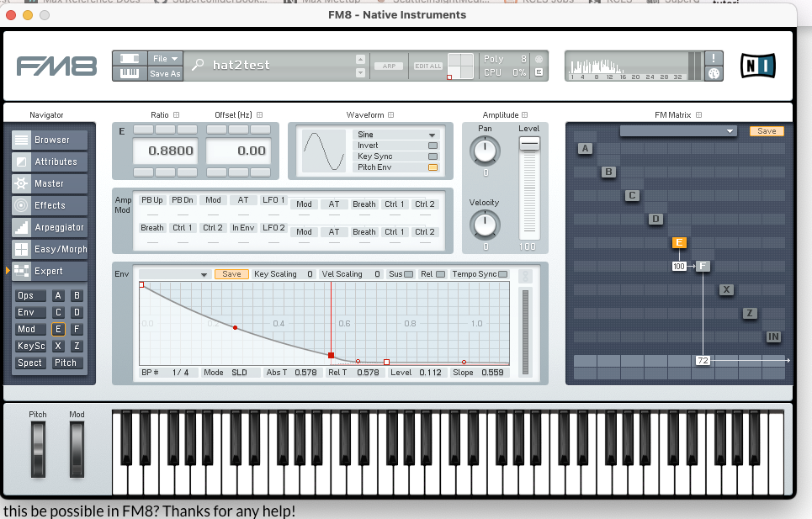Select operator A in FM Matrix
Image resolution: width=812 pixels, height=519 pixels.
tap(585, 149)
